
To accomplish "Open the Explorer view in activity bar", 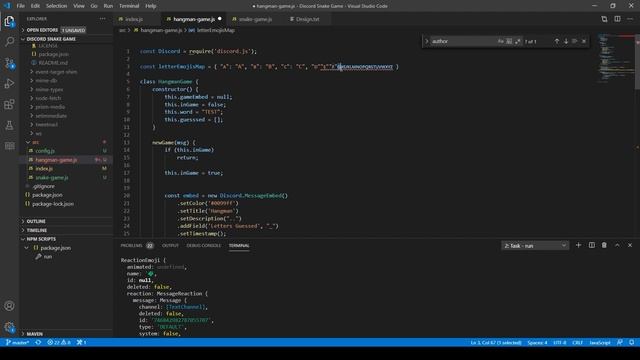I will click(9, 21).
